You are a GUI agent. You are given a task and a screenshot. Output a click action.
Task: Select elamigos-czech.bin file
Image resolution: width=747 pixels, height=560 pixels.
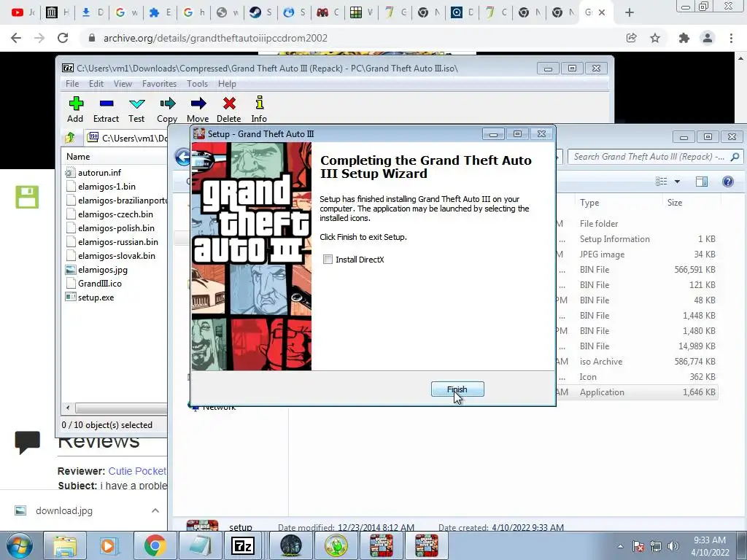click(115, 214)
